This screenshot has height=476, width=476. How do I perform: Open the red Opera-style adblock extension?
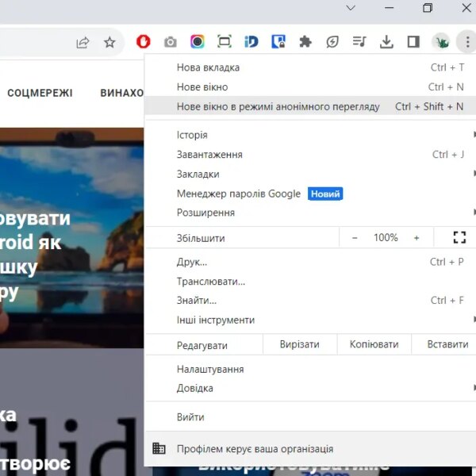click(x=144, y=41)
